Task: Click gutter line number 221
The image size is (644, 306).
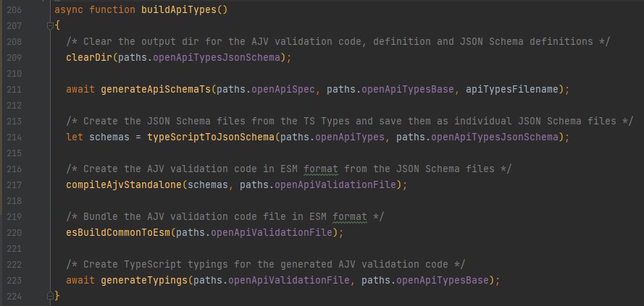Action: [14, 249]
